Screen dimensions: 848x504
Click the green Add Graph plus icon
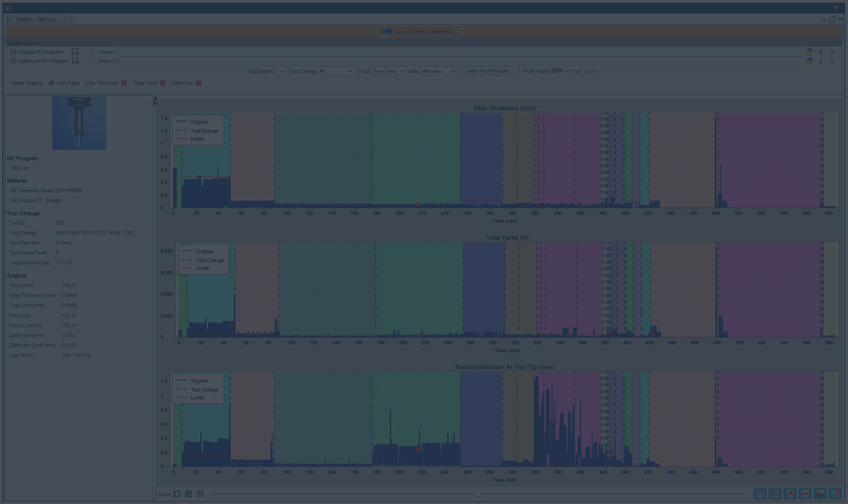pyautogui.click(x=51, y=83)
